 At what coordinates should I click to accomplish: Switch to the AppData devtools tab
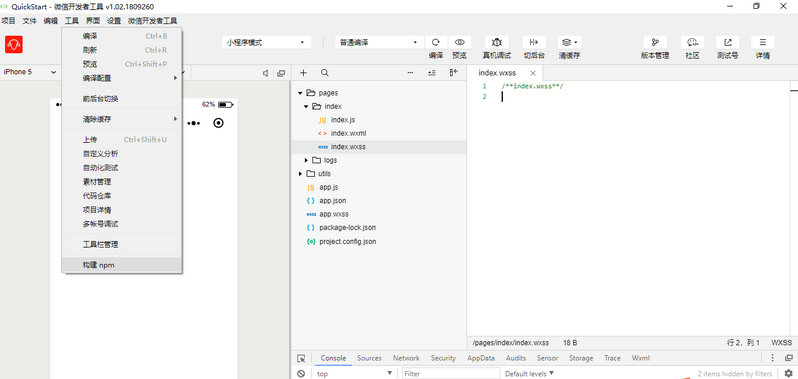(481, 358)
